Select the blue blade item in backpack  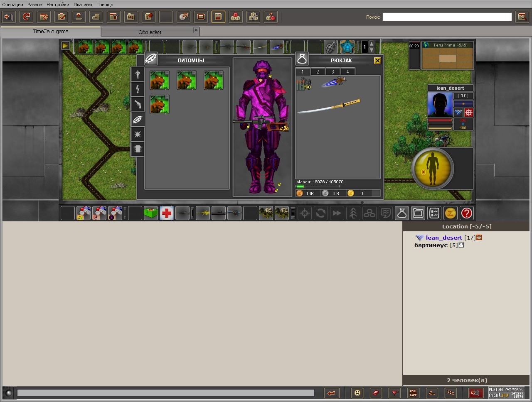[334, 82]
